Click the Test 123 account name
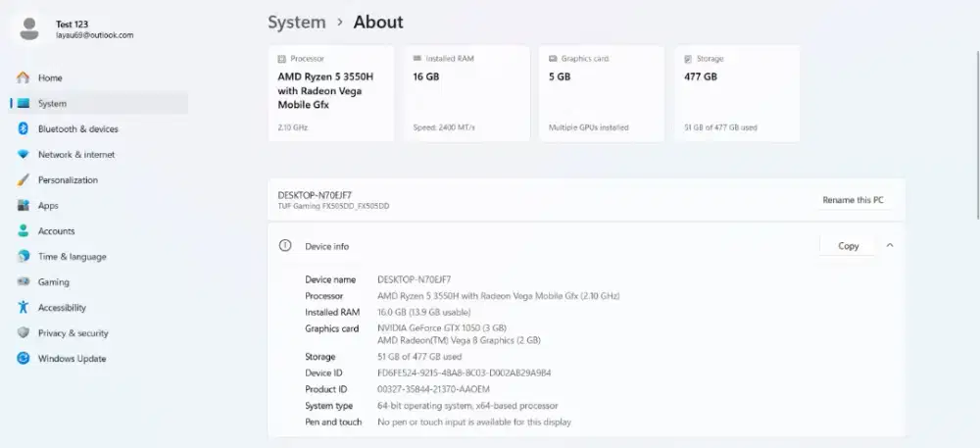 tap(72, 25)
